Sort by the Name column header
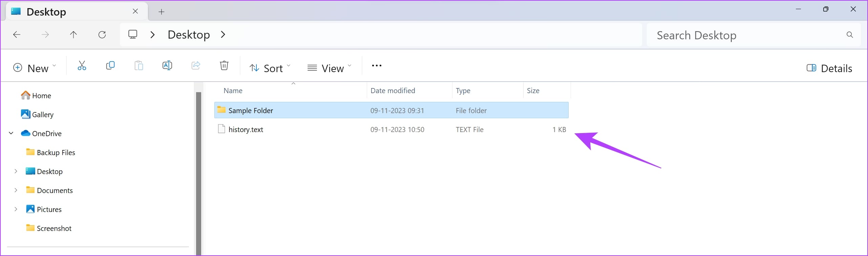The image size is (868, 256). 233,91
